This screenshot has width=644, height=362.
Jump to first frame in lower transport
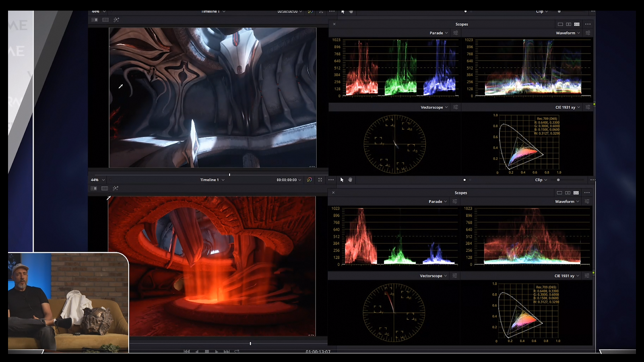(x=187, y=352)
